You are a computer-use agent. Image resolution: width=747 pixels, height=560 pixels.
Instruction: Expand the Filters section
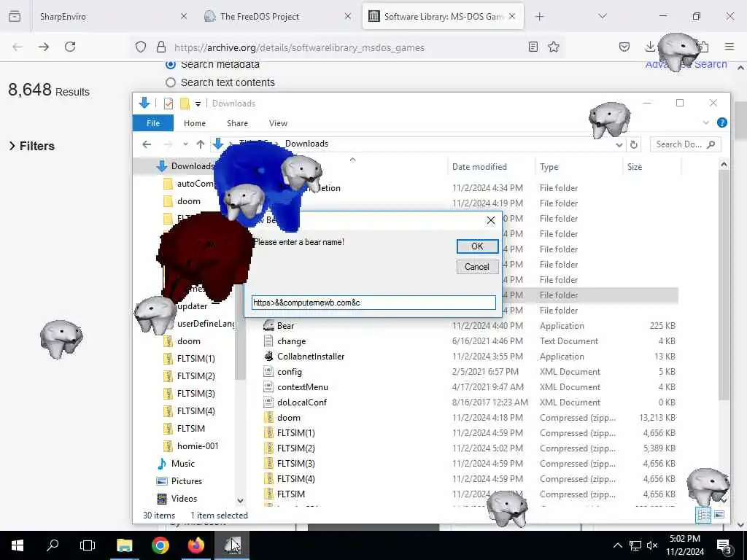click(31, 146)
